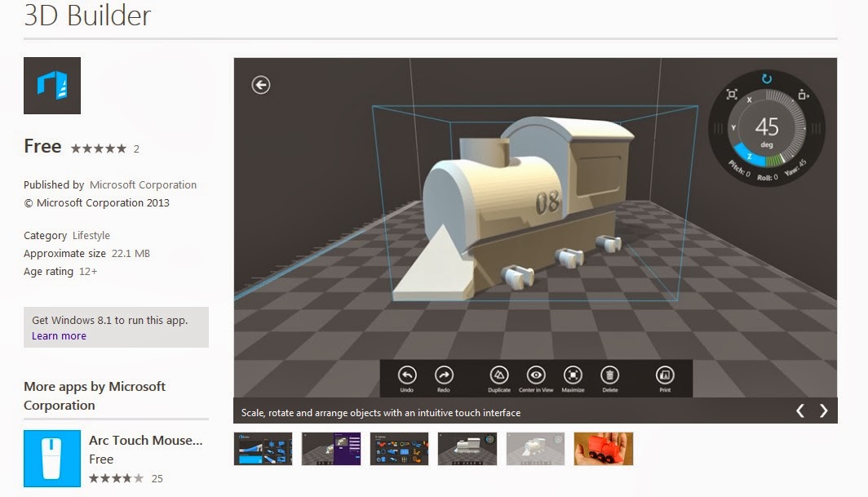The width and height of the screenshot is (868, 497).
Task: Click the next screenshot chevron
Action: tap(823, 410)
